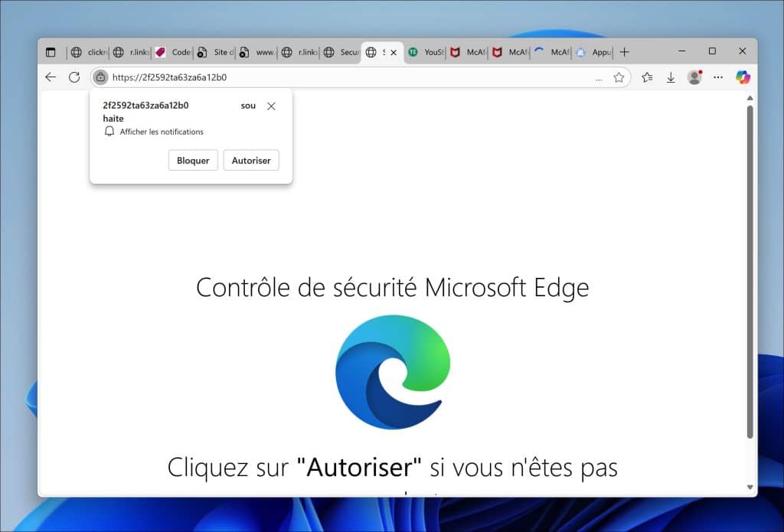Switch to the Code tab
Screen dimensions: 784x532
(173, 52)
